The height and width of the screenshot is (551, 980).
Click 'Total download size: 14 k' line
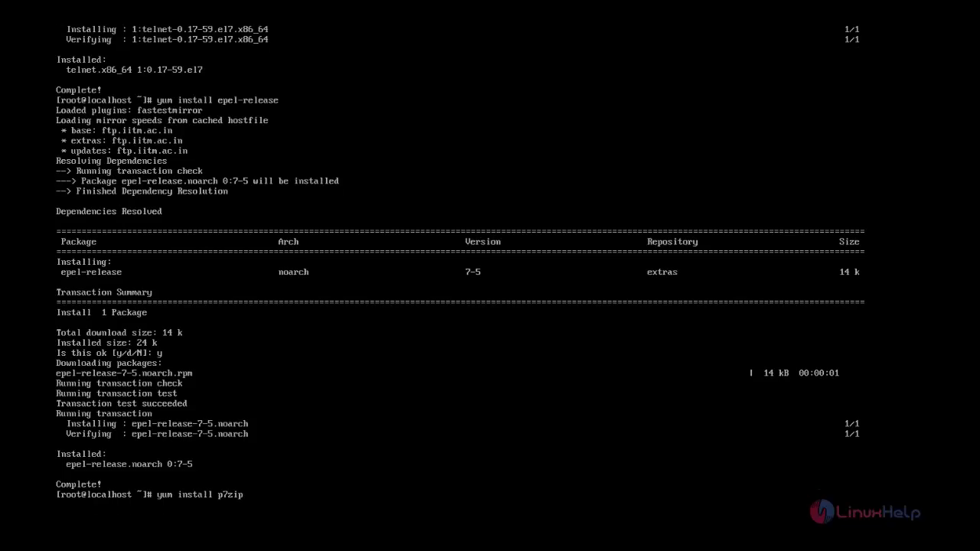pyautogui.click(x=119, y=333)
